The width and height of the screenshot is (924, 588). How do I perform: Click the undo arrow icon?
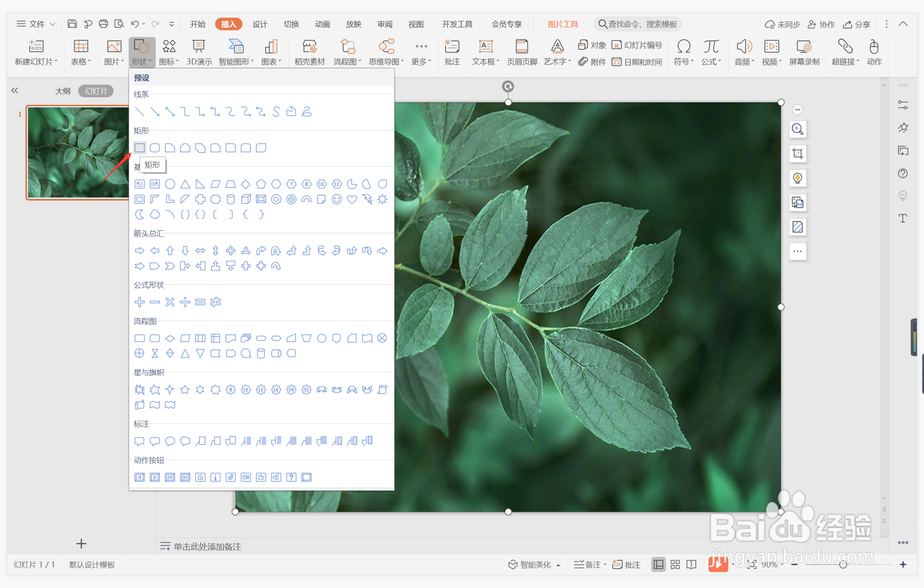coord(135,24)
